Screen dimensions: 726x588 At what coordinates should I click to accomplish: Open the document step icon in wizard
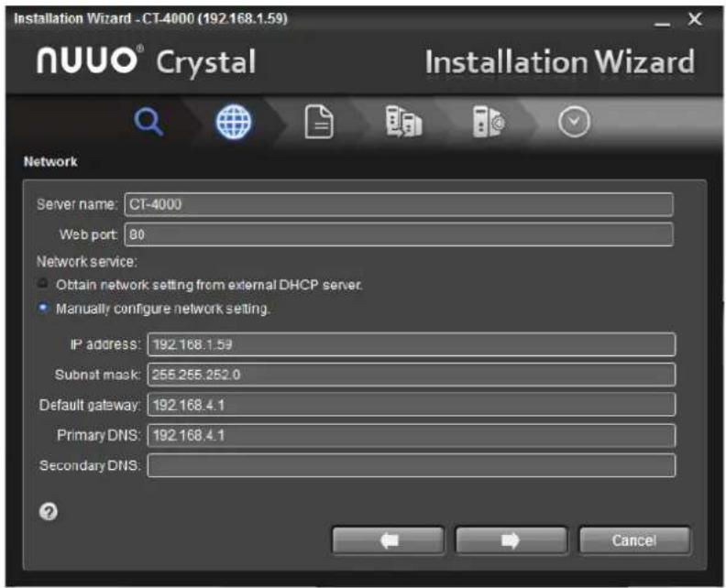pos(319,122)
